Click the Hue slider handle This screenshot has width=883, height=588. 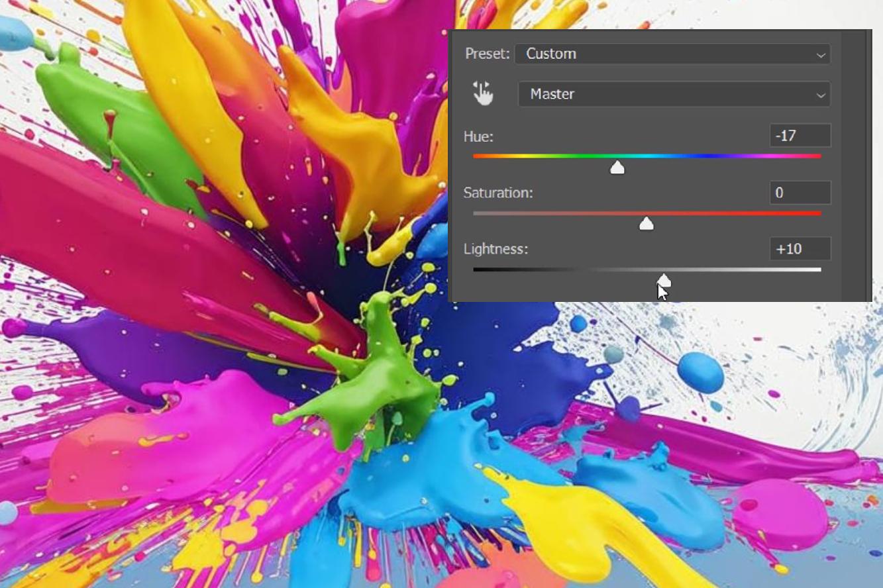pos(617,167)
